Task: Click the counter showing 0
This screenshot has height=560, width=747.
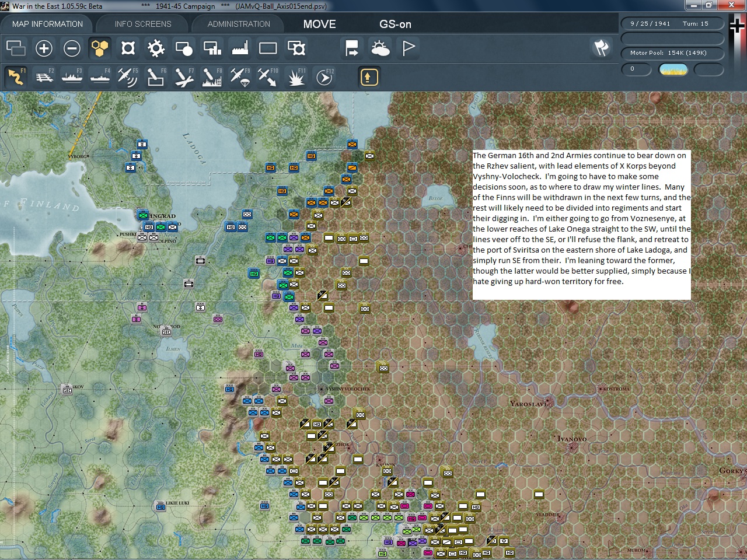Action: click(x=636, y=69)
